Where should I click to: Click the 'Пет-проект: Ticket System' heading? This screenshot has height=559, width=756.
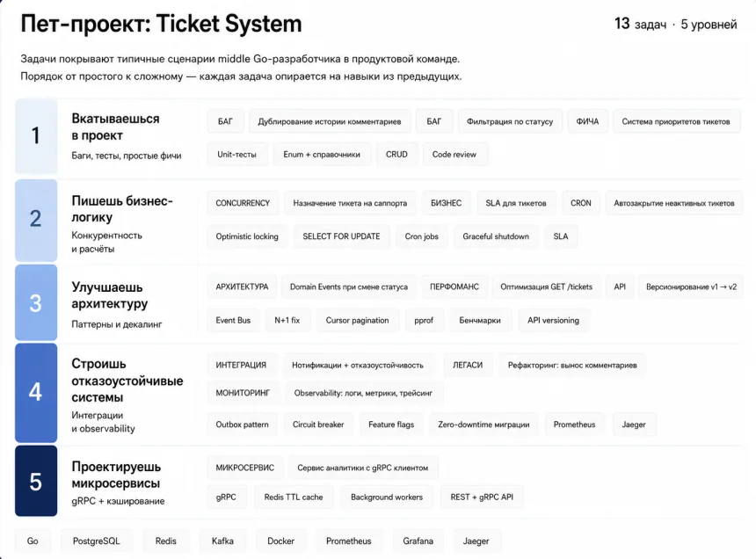tap(161, 24)
